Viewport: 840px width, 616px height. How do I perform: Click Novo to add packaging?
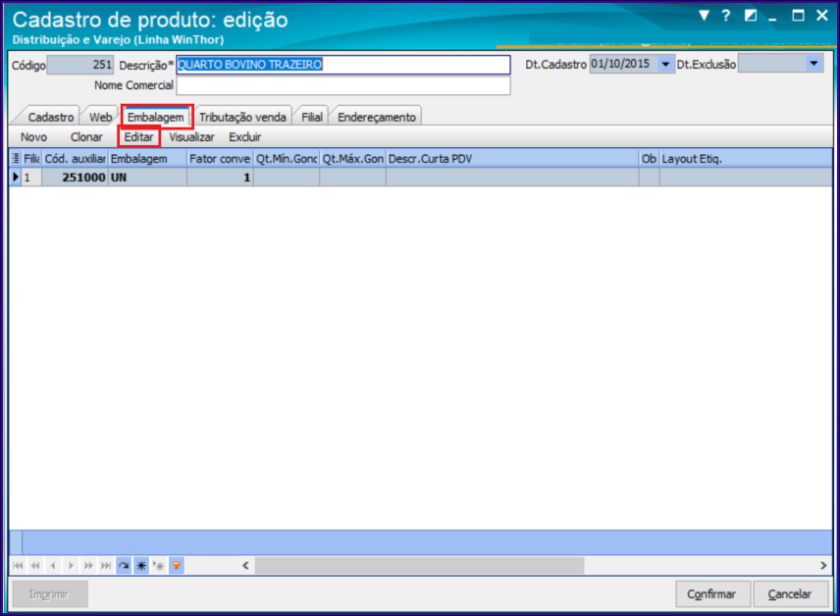coord(33,137)
